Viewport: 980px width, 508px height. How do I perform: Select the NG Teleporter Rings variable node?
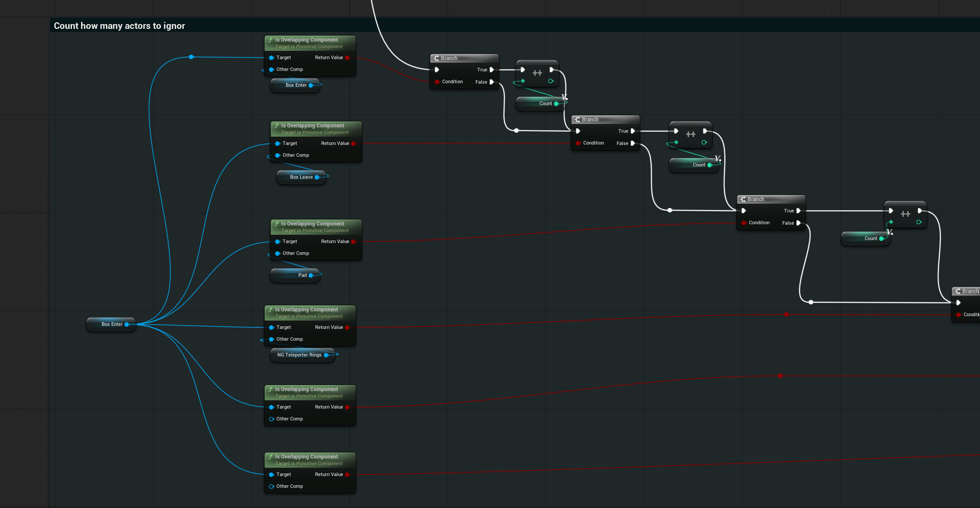[303, 355]
